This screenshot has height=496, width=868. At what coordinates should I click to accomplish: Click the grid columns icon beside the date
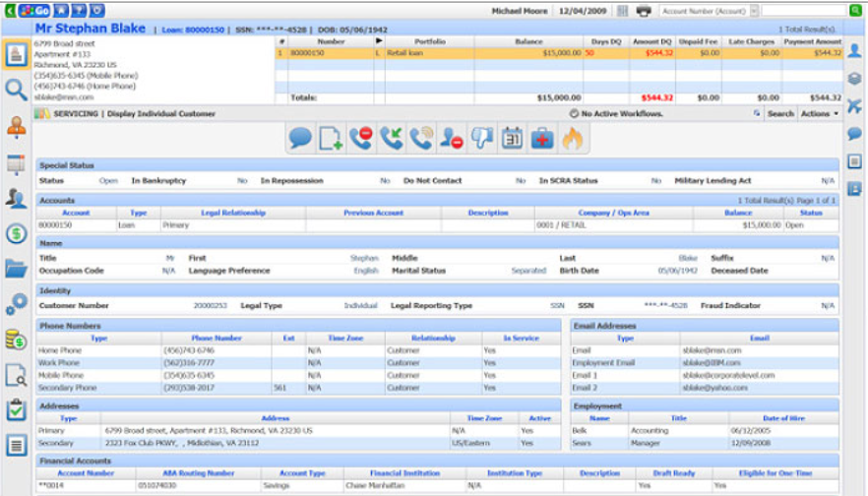point(622,11)
